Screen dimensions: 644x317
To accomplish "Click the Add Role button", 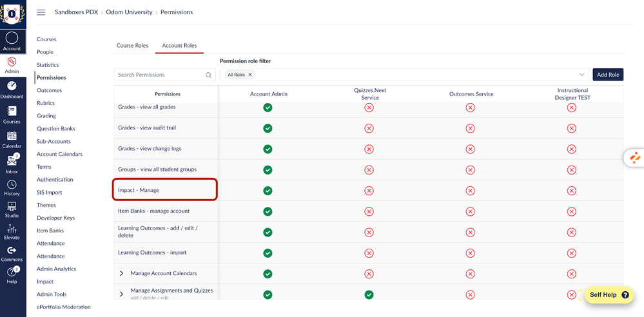I will click(608, 75).
